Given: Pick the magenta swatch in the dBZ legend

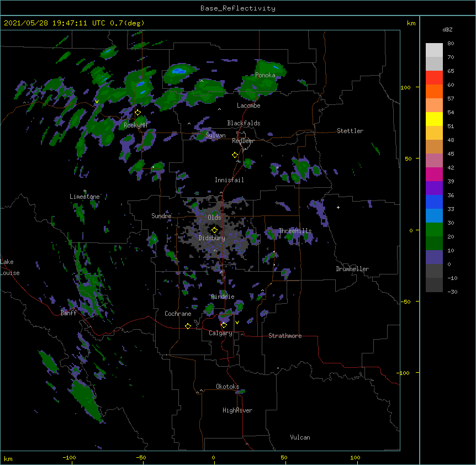Looking at the screenshot, I should point(434,174).
